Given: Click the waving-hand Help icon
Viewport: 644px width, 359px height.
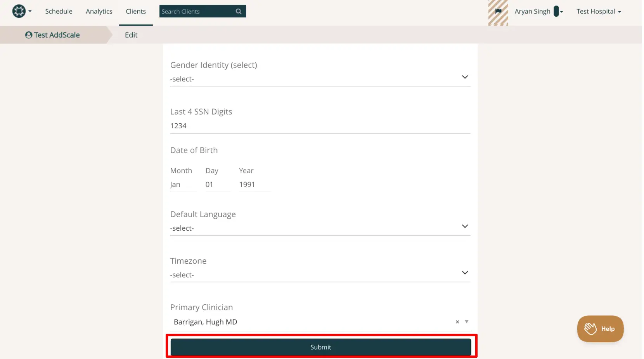Looking at the screenshot, I should pyautogui.click(x=590, y=328).
